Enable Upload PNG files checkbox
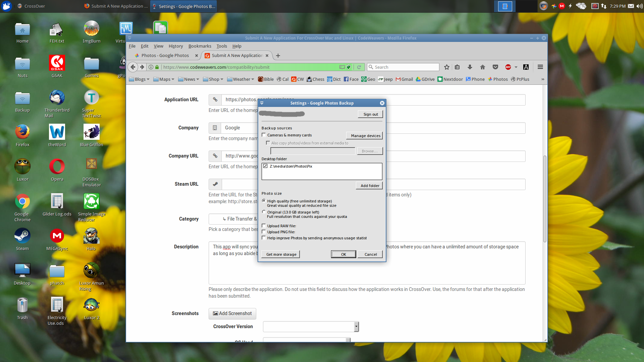 click(264, 232)
